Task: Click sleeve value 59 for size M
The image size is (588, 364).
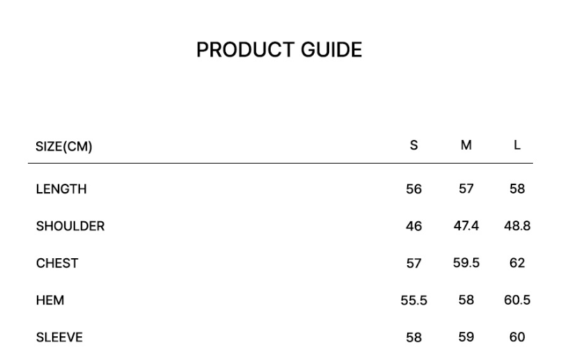Action: [x=466, y=337]
